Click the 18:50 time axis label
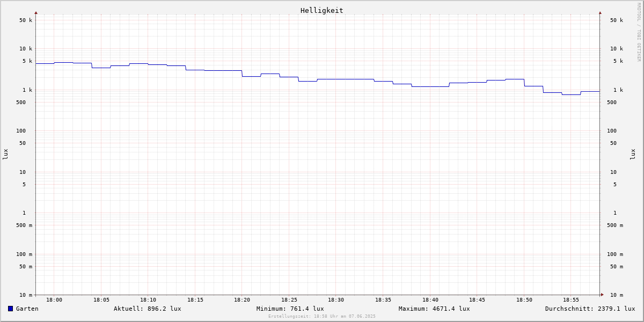The image size is (644, 322). point(524,300)
